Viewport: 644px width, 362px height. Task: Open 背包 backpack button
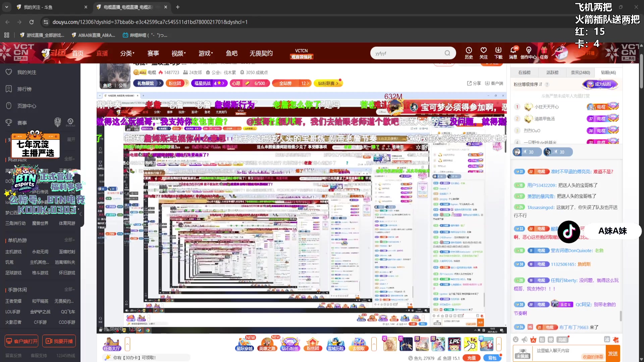pyautogui.click(x=492, y=358)
